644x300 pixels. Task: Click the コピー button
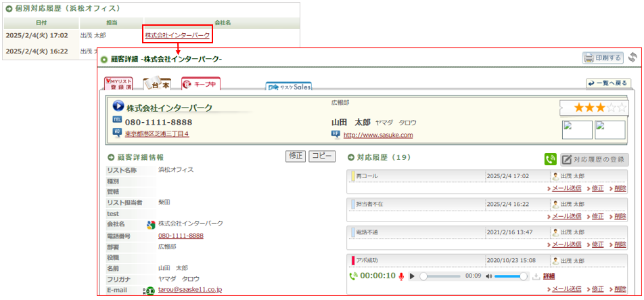click(322, 156)
